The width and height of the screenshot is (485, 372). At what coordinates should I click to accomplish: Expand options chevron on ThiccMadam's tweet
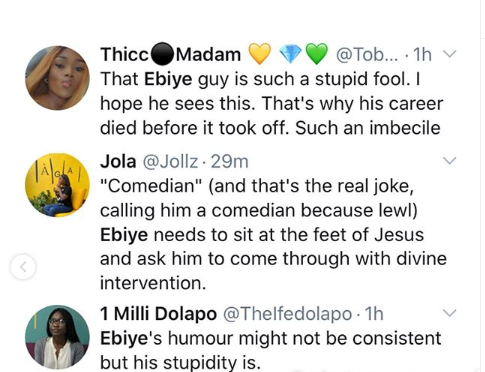point(450,54)
